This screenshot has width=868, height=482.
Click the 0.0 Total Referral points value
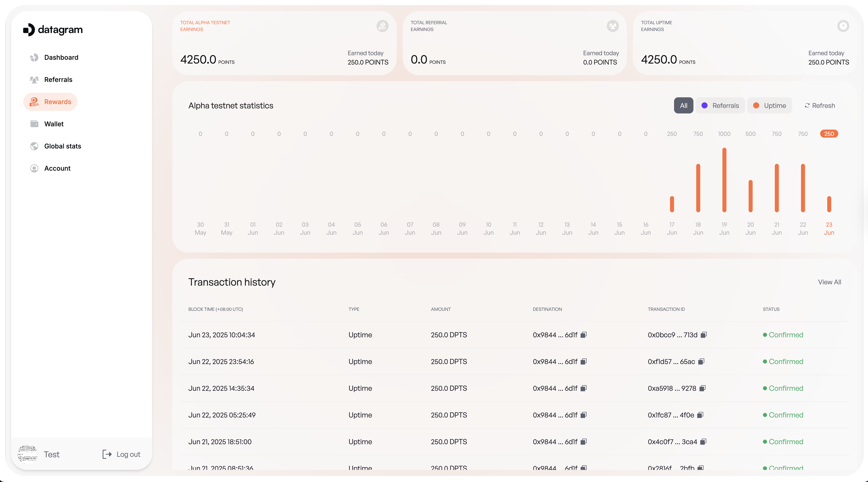tap(419, 59)
